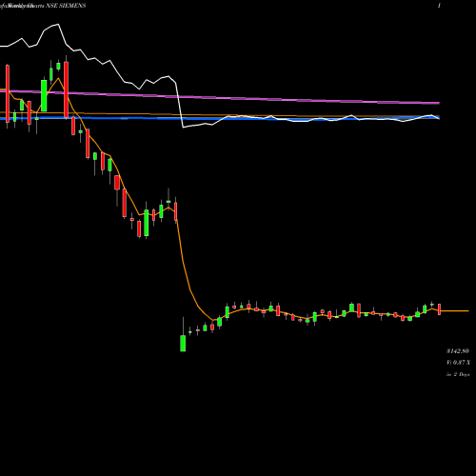The height and width of the screenshot is (476, 476).
Task: Click the 3142.80 price label
Action: (458, 351)
